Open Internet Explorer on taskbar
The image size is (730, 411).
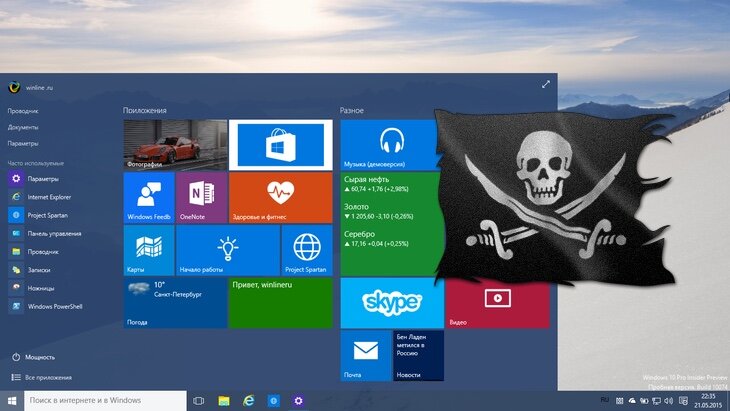249,401
